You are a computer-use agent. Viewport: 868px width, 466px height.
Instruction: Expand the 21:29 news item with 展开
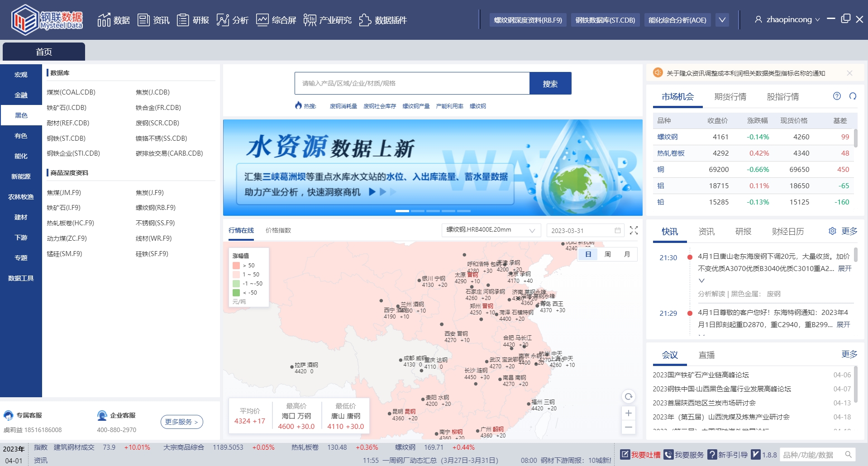click(x=843, y=324)
